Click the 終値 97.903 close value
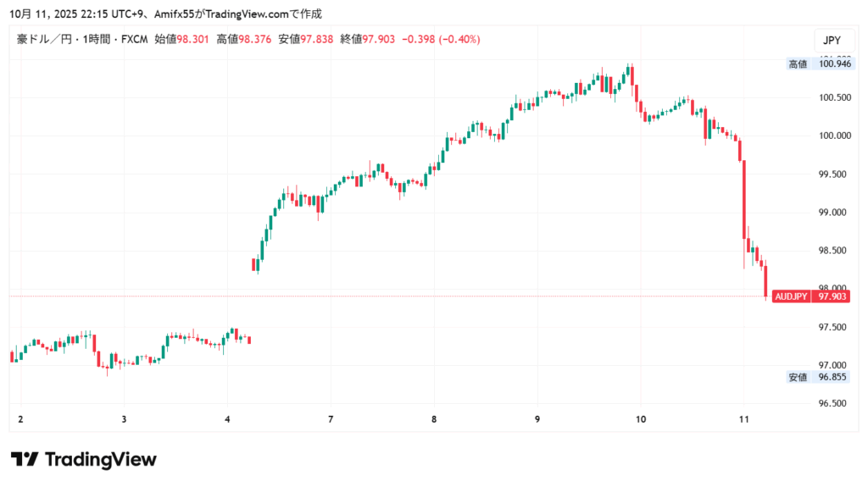 point(379,40)
